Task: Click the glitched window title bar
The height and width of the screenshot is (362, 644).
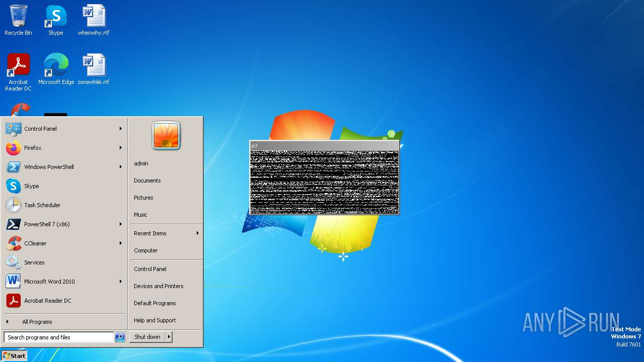Action: 325,146
